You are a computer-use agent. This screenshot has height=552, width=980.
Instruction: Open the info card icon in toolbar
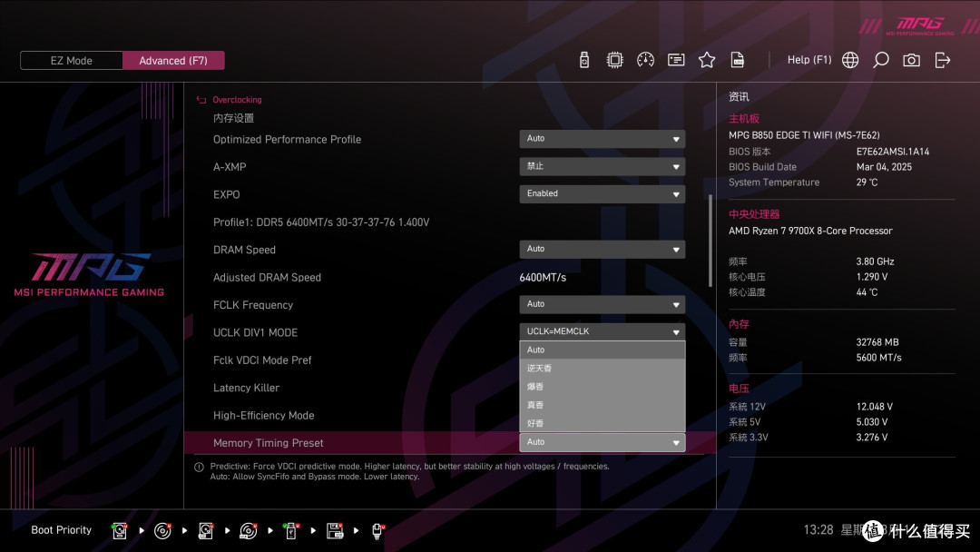pos(676,60)
